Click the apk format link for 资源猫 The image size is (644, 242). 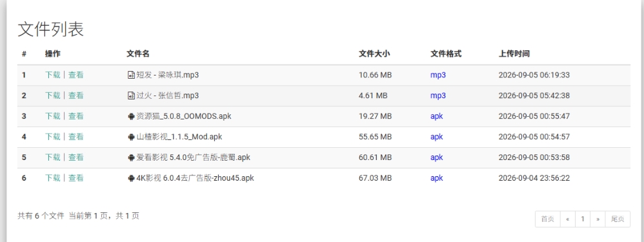437,116
